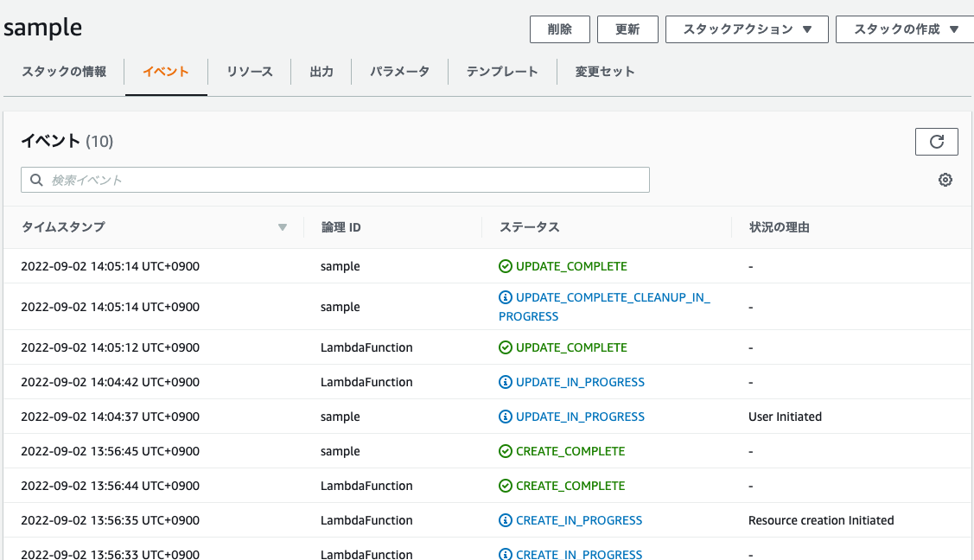Click timestamp 2022-09-02 14:04:42
The width and height of the screenshot is (974, 560).
click(x=110, y=383)
